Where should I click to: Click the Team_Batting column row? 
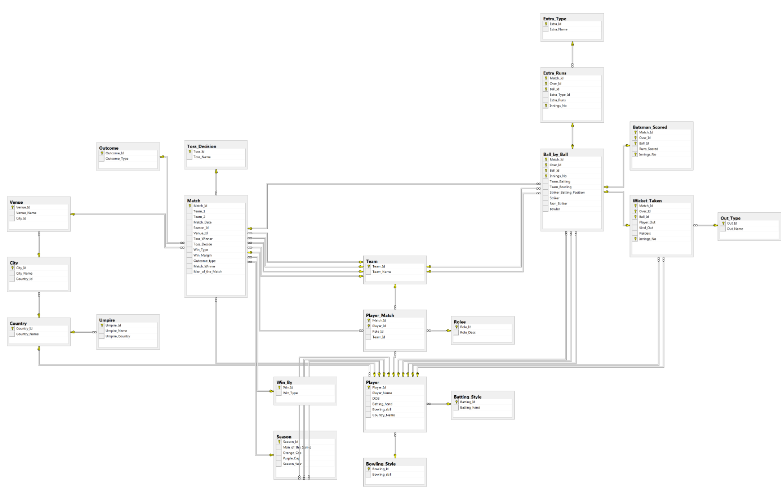(x=572, y=182)
